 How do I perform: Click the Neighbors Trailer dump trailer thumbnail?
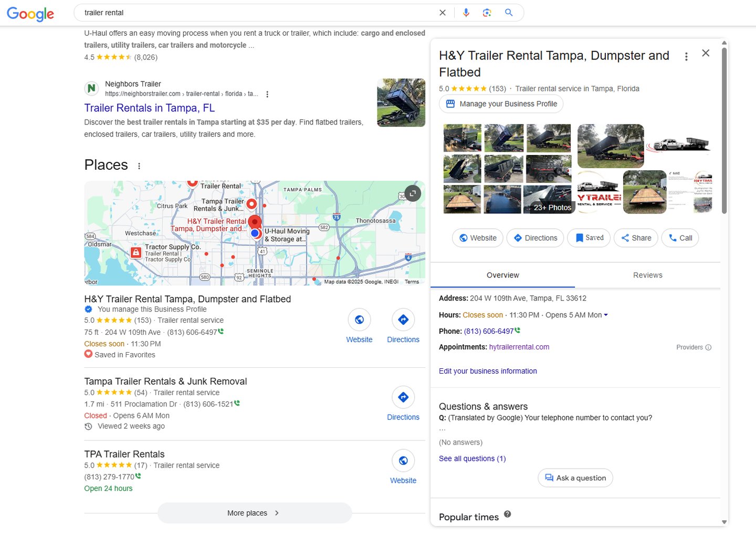pos(401,103)
